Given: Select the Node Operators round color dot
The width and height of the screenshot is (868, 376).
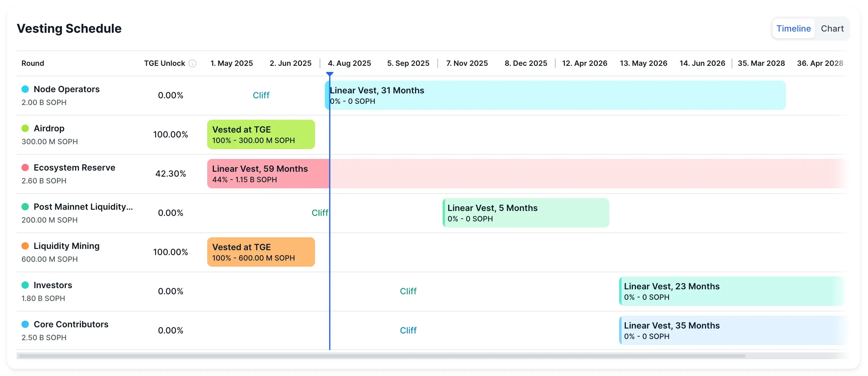Looking at the screenshot, I should [25, 89].
